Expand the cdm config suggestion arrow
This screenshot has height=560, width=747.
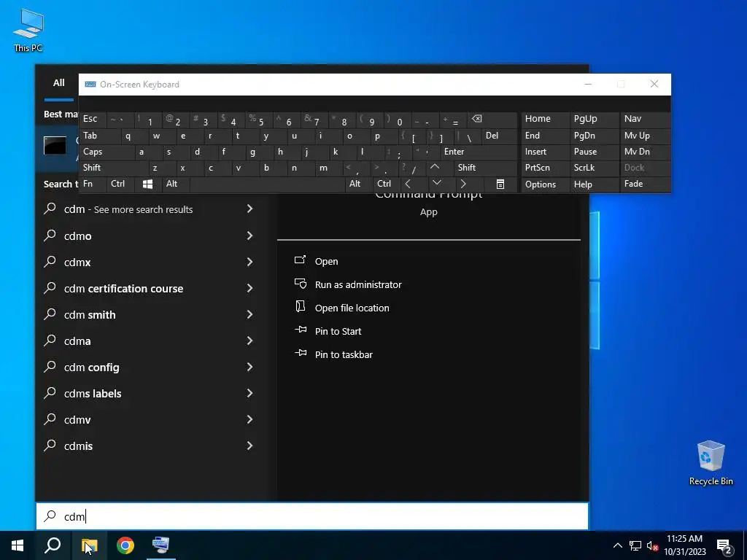249,366
